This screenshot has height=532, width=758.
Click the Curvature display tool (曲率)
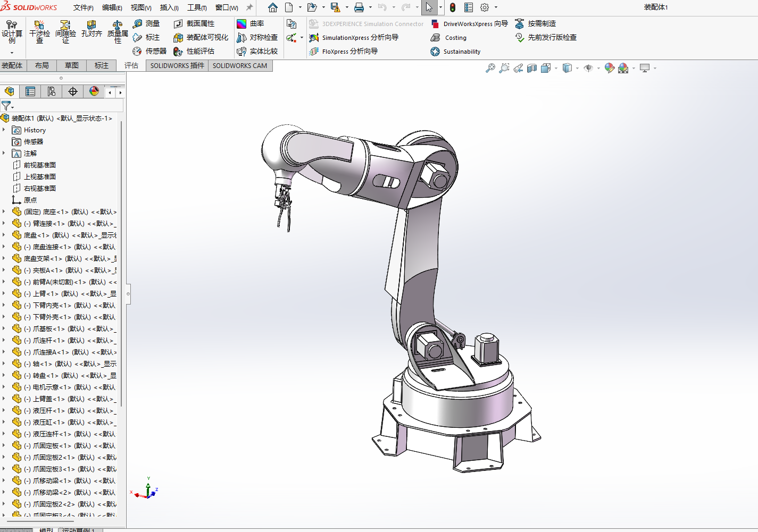pos(251,23)
